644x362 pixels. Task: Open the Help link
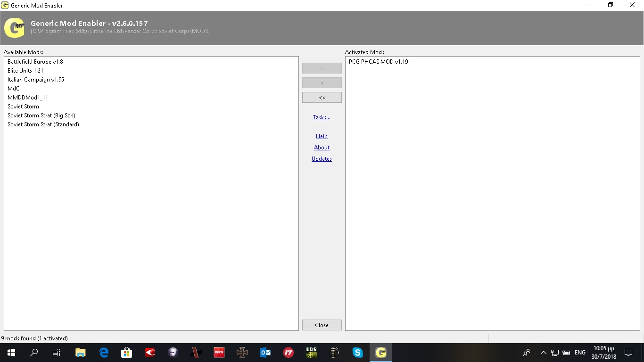point(322,136)
